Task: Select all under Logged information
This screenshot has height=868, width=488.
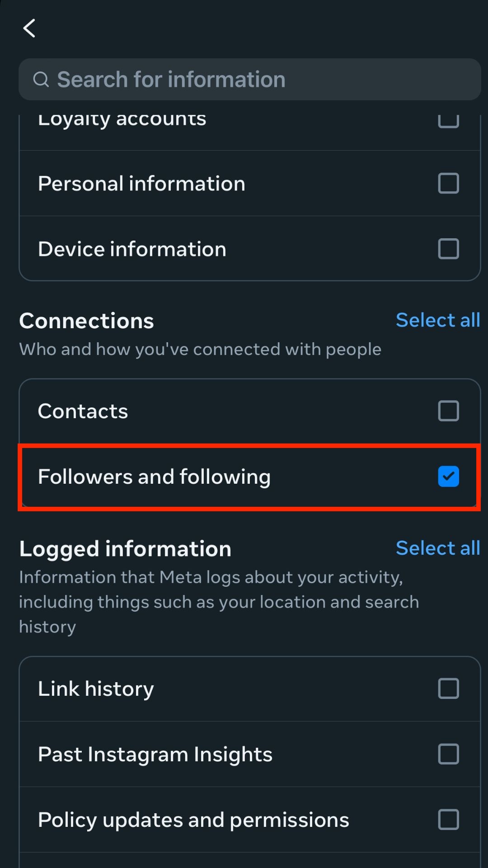Action: pos(437,548)
